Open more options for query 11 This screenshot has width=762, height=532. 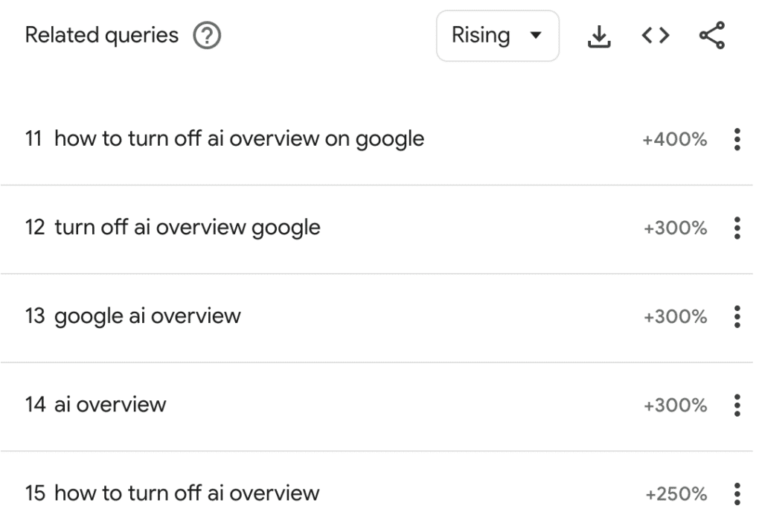737,139
